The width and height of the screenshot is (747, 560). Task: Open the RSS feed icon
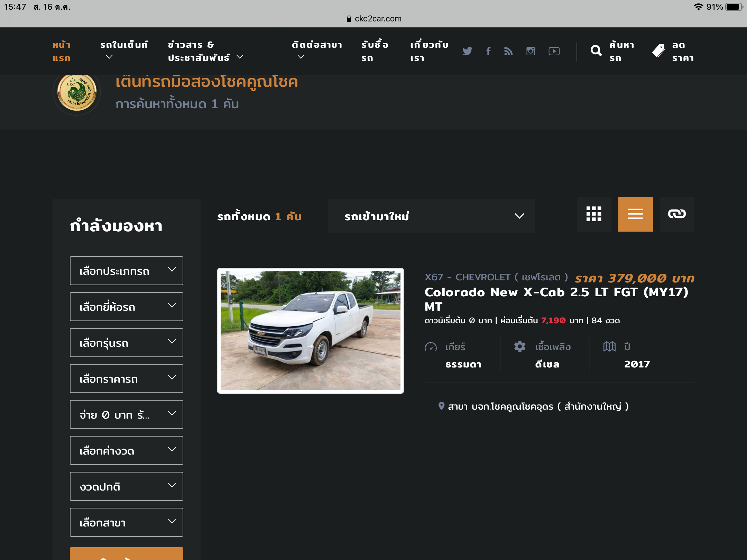pyautogui.click(x=508, y=51)
